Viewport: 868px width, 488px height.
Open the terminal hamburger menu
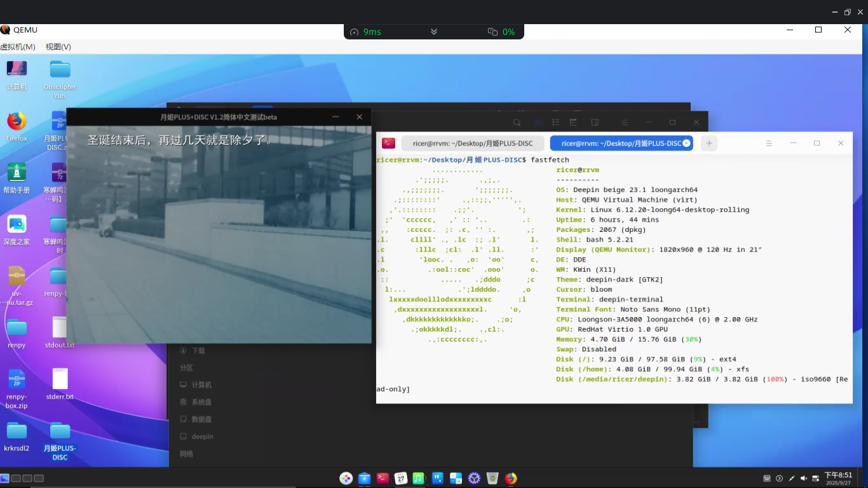coord(769,144)
